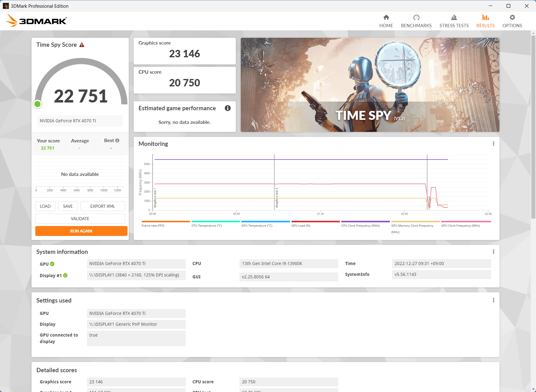The height and width of the screenshot is (392, 536).
Task: Click the Best score info icon
Action: click(x=117, y=141)
